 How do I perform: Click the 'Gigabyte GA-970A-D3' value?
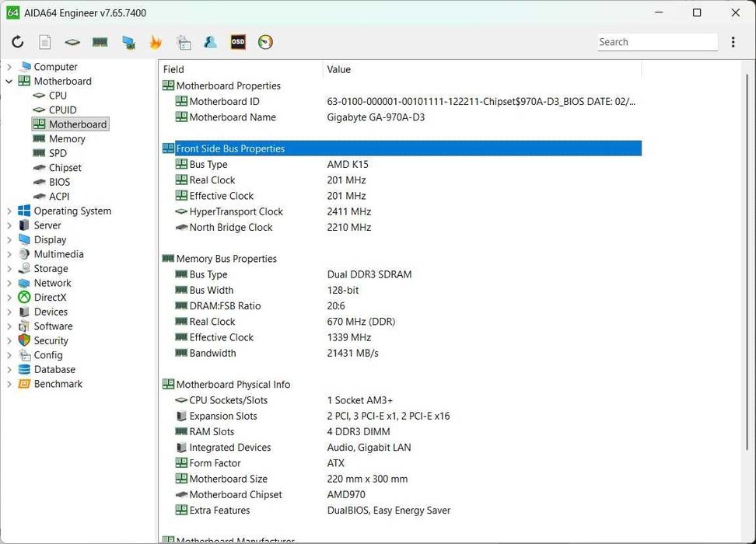(x=376, y=117)
